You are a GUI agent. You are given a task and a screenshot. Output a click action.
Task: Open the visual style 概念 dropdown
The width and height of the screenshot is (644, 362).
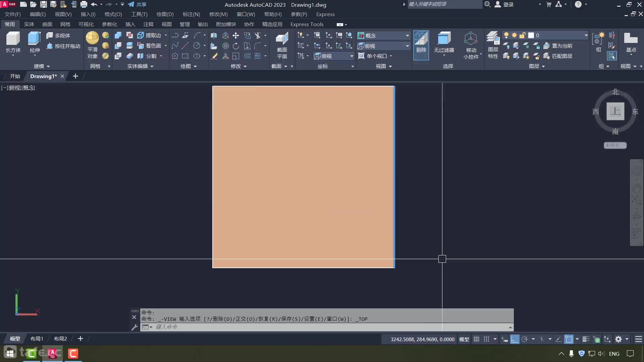(383, 35)
